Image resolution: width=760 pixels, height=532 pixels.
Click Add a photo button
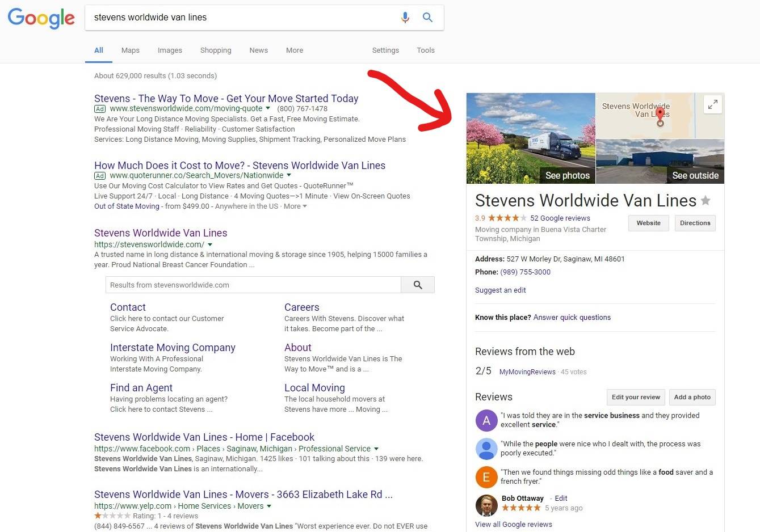tap(692, 397)
